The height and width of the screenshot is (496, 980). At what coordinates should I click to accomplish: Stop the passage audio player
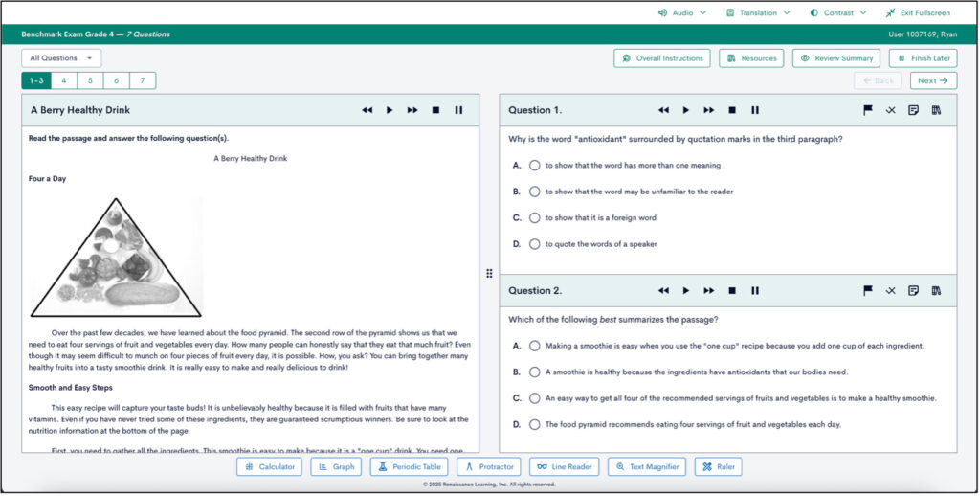pos(435,110)
